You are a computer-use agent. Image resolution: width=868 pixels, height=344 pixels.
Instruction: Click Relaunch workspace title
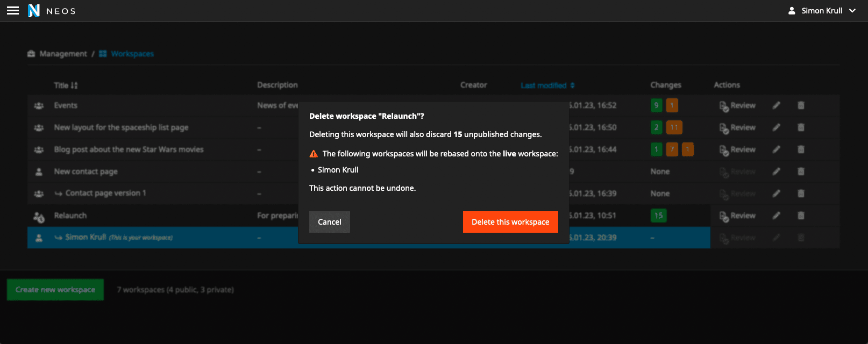click(70, 216)
